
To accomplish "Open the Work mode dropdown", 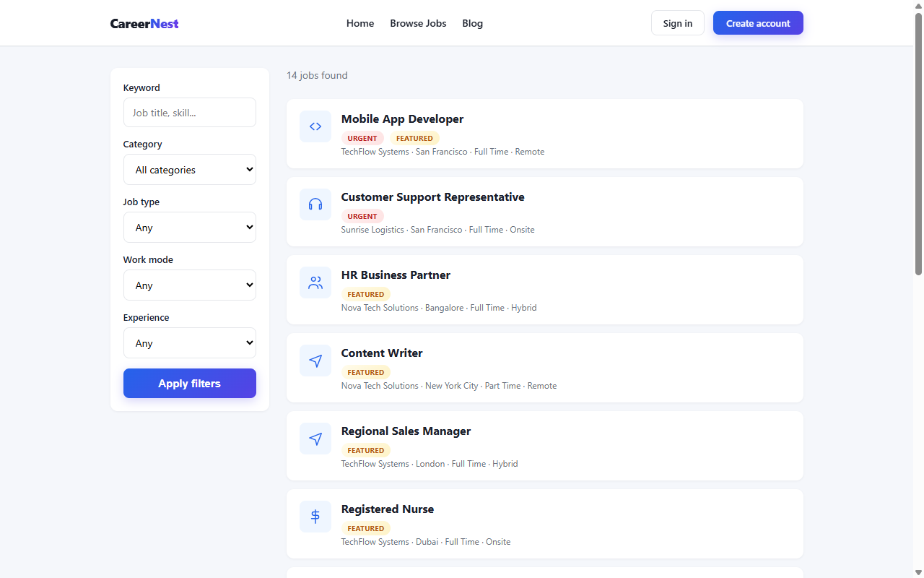I will [190, 285].
